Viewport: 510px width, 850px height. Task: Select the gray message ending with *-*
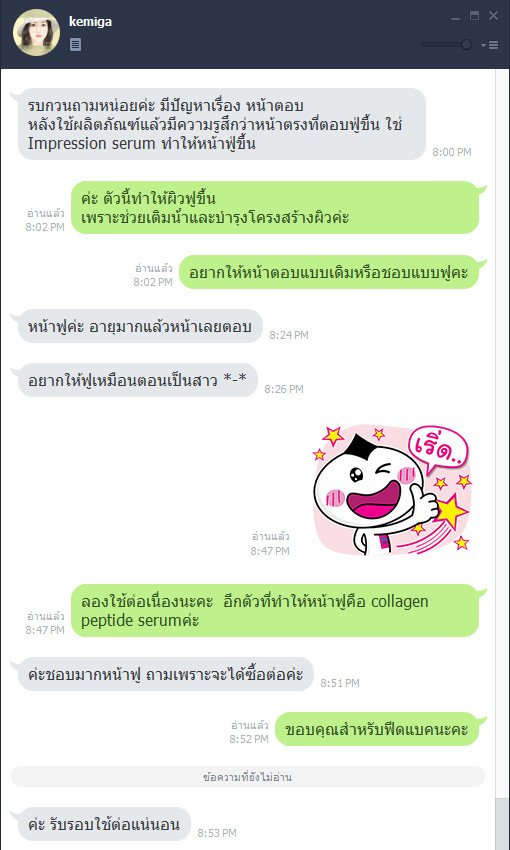137,380
